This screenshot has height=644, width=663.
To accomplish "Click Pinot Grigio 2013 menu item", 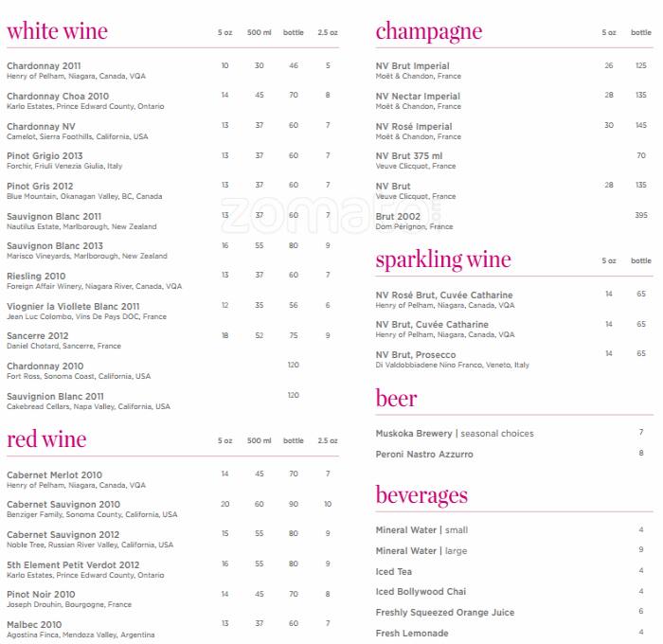I will click(x=45, y=156).
